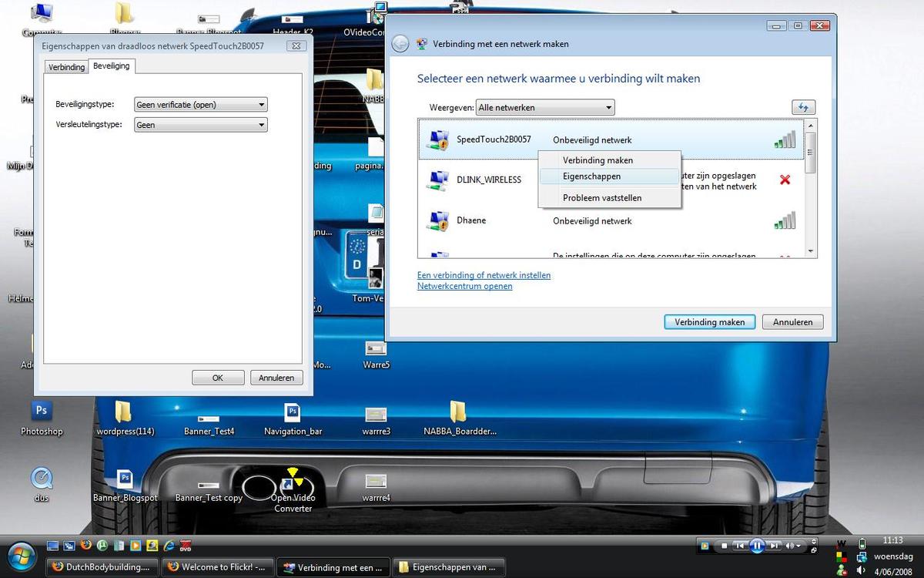This screenshot has height=578, width=924.
Task: Open Photoshop desktop shortcut
Action: [42, 412]
